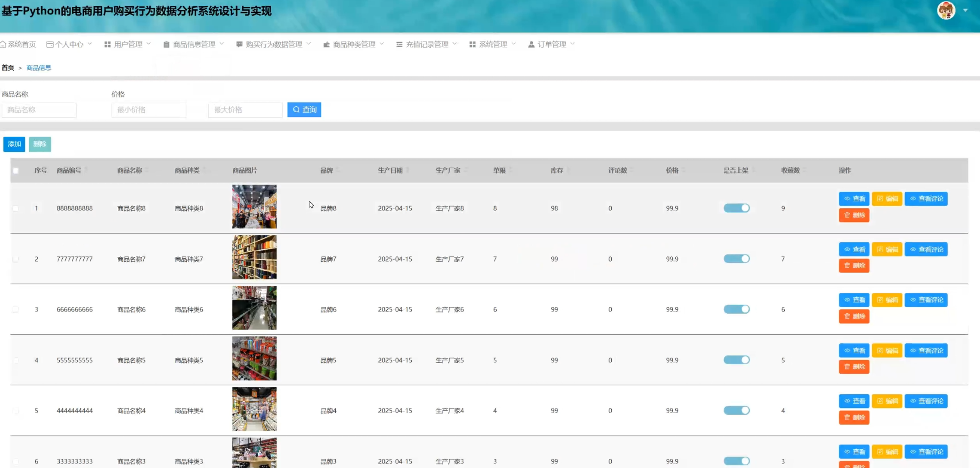
Task: Sort by 商品种类 column arrows
Action: pos(204,170)
